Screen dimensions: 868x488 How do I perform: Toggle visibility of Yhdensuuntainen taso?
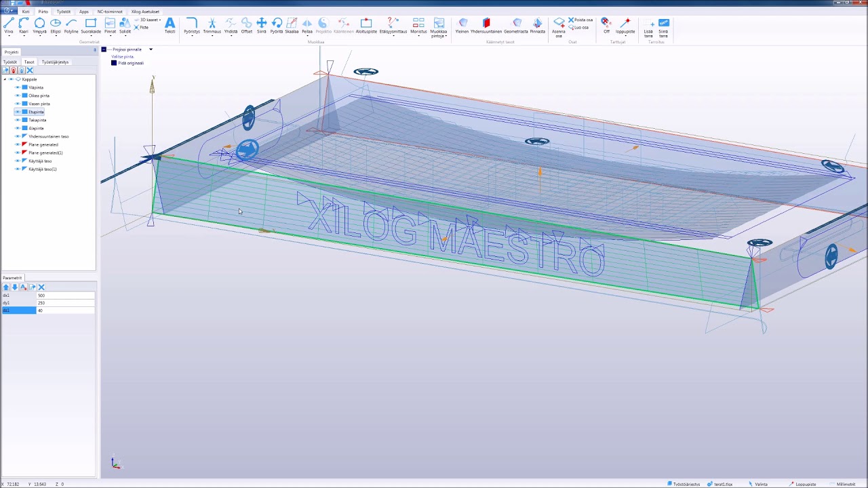[x=18, y=136]
